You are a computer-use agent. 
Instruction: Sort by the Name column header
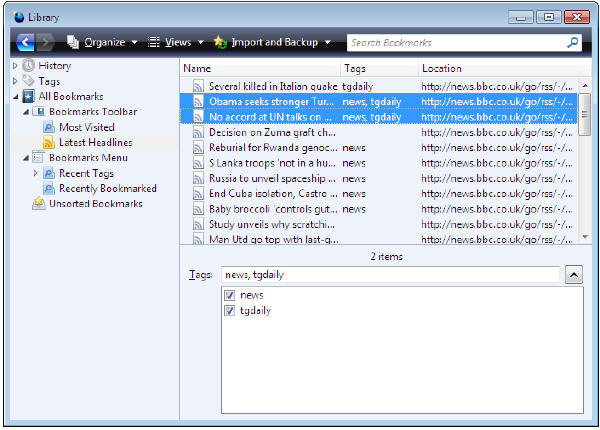pyautogui.click(x=260, y=68)
